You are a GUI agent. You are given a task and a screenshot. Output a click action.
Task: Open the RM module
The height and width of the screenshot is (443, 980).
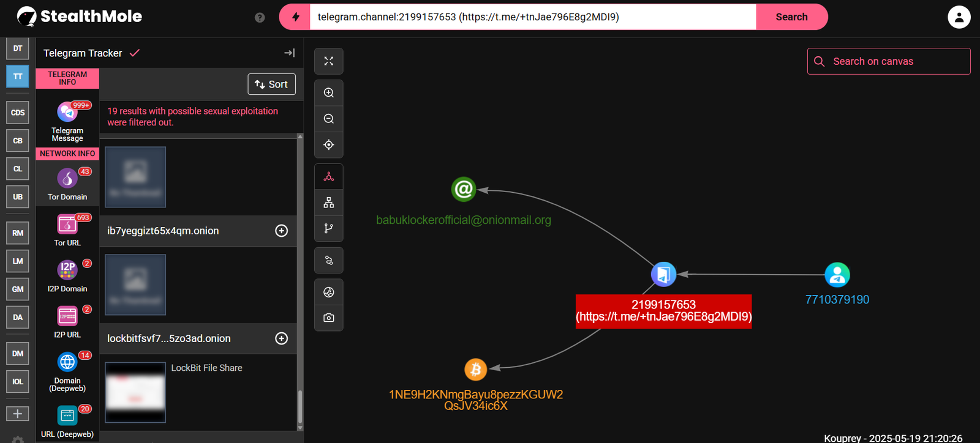coord(18,233)
